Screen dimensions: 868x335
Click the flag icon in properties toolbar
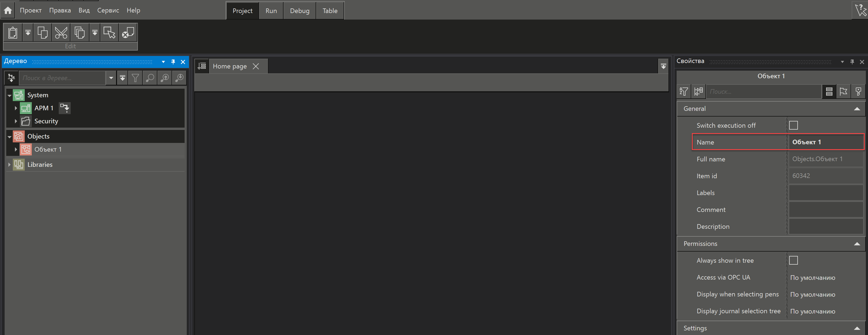click(x=844, y=92)
